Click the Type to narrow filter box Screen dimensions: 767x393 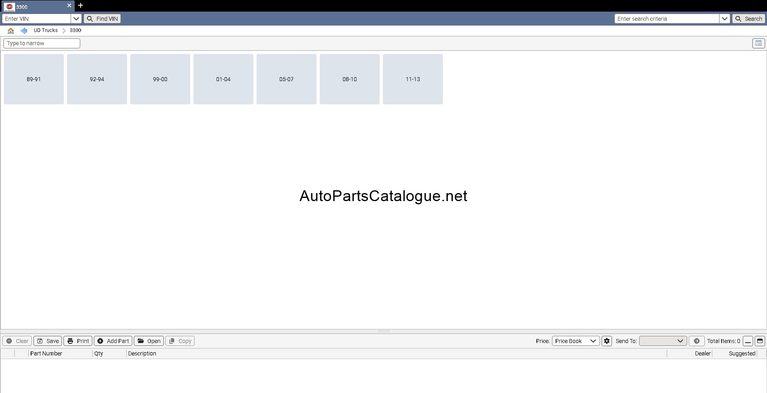click(x=42, y=44)
